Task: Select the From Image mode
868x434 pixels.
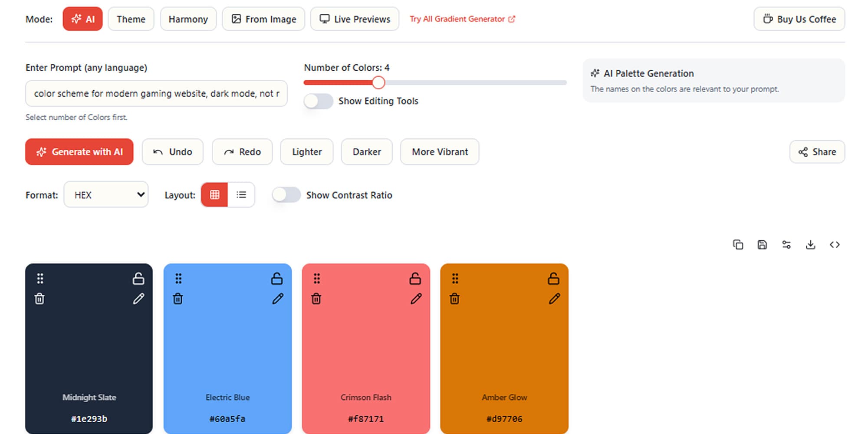Action: tap(263, 19)
